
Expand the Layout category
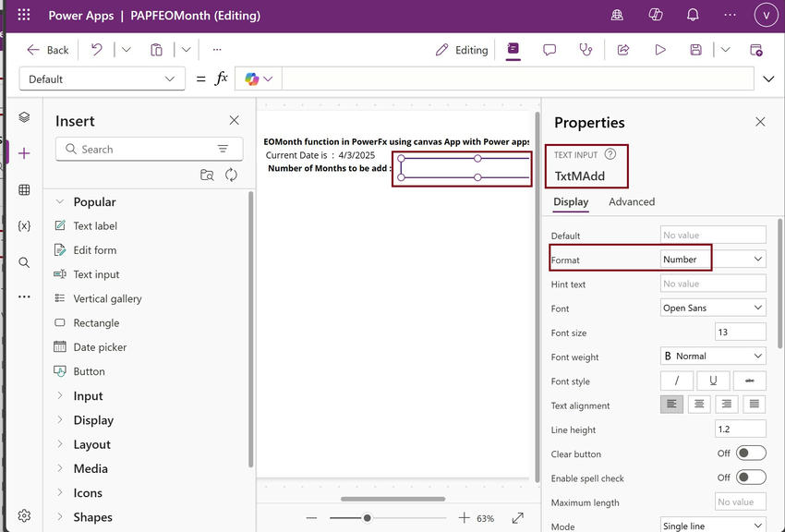click(60, 444)
